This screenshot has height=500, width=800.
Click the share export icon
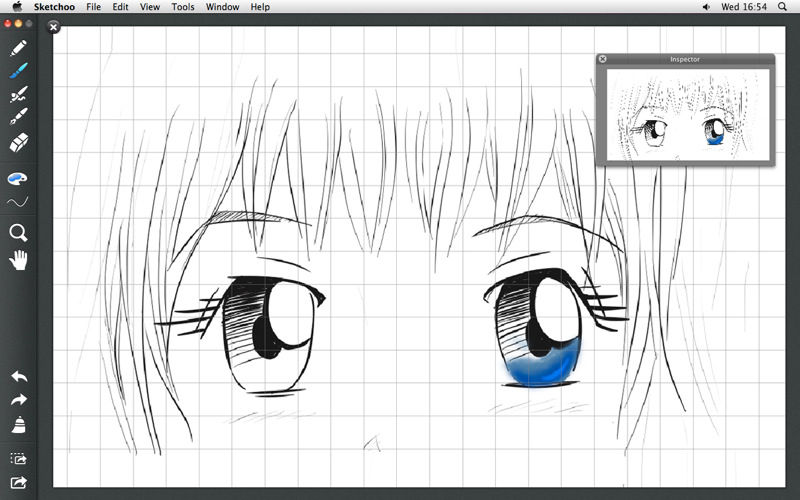tap(18, 482)
